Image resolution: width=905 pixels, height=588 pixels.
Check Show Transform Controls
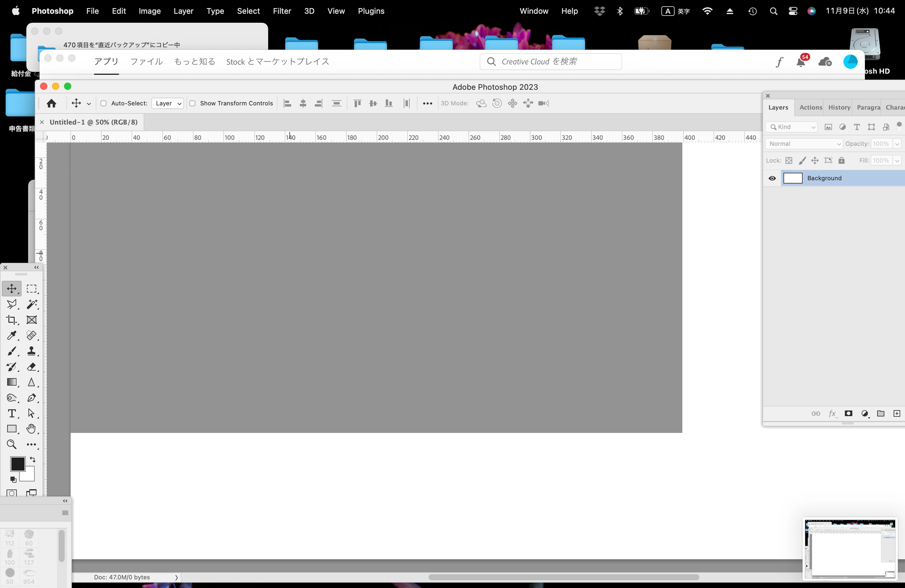click(x=193, y=104)
